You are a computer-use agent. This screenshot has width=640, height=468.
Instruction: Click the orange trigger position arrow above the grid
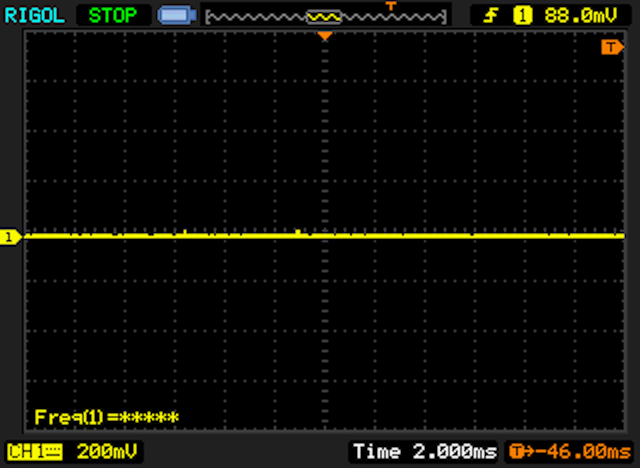pos(324,37)
